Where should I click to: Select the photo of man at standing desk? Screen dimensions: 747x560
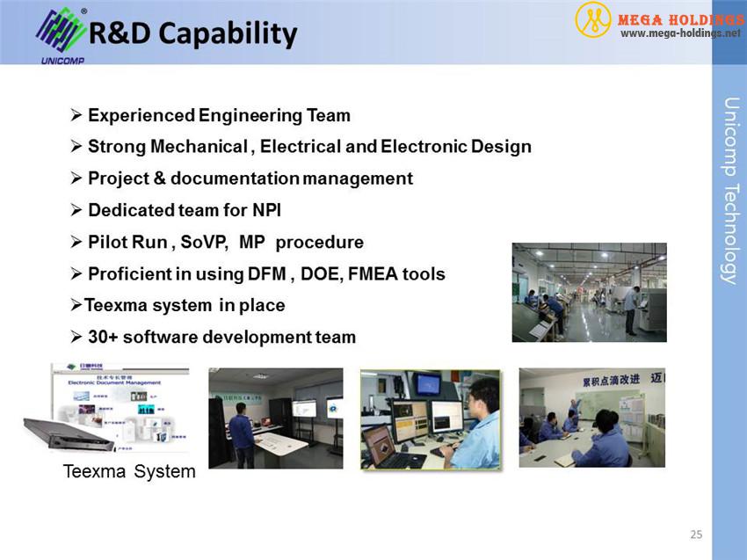[x=276, y=418]
